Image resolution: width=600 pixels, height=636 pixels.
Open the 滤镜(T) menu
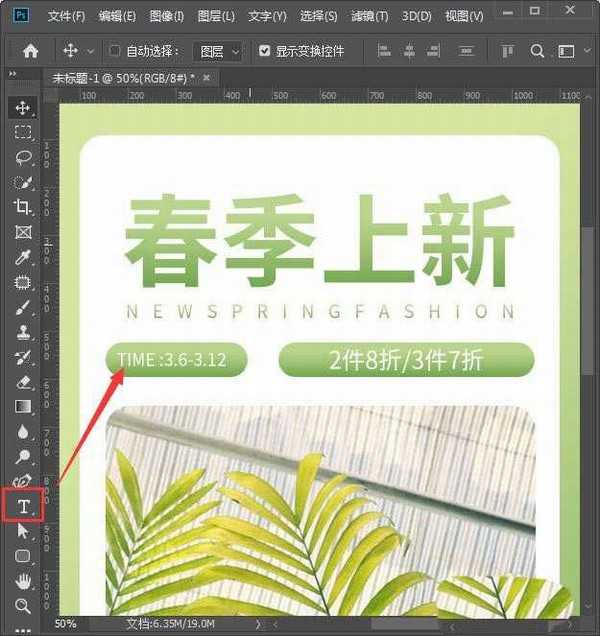coord(371,17)
